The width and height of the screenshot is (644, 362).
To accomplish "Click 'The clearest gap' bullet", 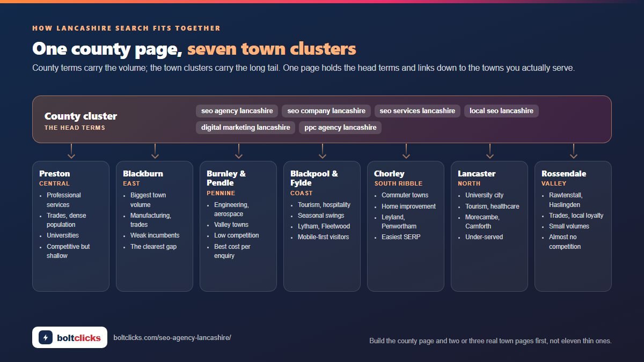I will click(153, 247).
